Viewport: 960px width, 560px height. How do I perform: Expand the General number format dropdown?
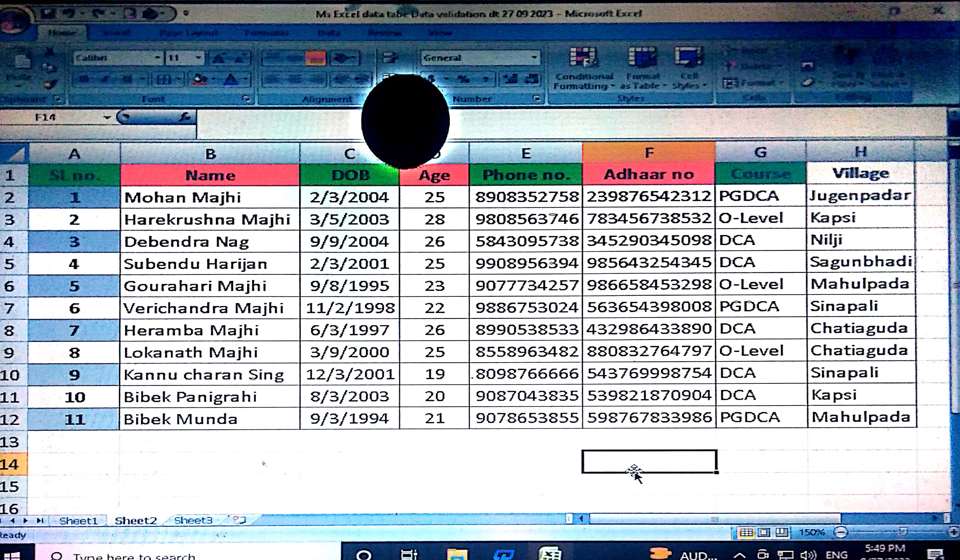[x=534, y=58]
